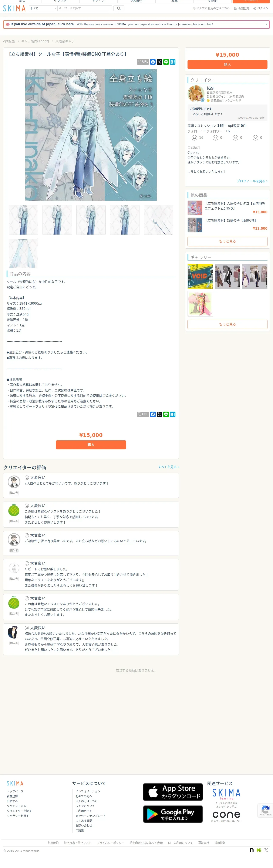Viewport: 273px width, 868px height.
Task: Click すべてを見る reviews link
Action: [x=168, y=467]
